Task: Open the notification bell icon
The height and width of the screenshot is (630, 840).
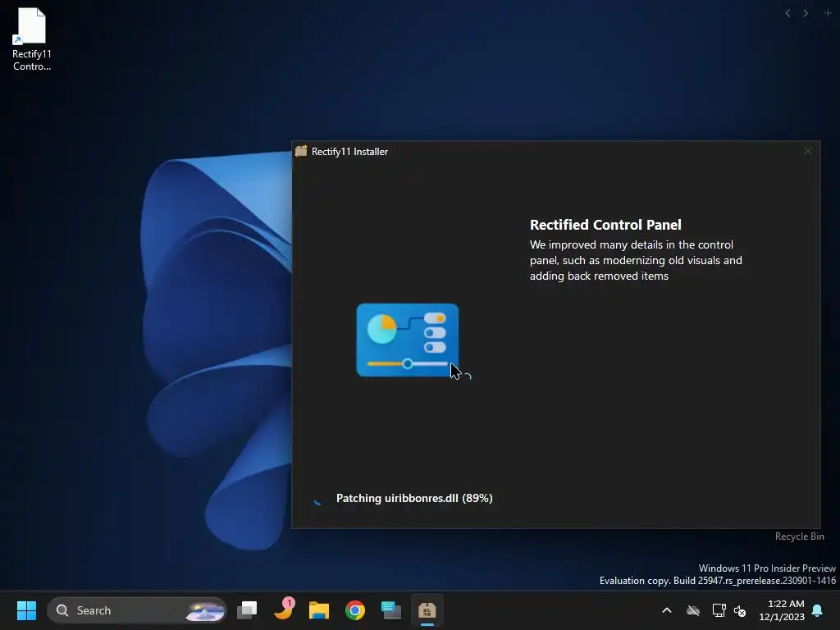Action: (x=818, y=610)
